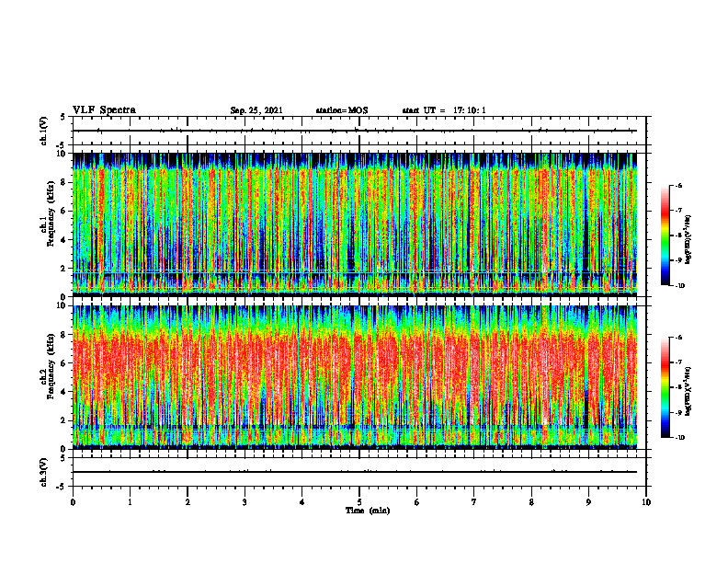Screen dimensions: 728x563
Task: Click the "4" kHz tick on ch.2 axis
Action: click(63, 392)
